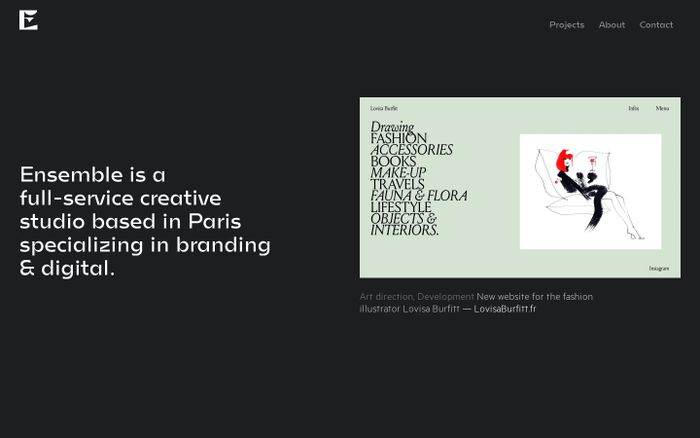Click 'Menu' in the preview header
The image size is (700, 438).
pyautogui.click(x=662, y=108)
